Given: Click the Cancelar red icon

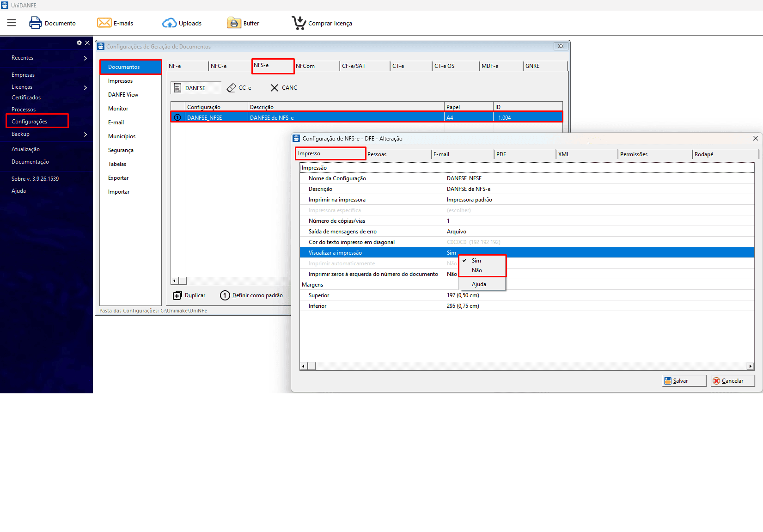Looking at the screenshot, I should pos(716,381).
